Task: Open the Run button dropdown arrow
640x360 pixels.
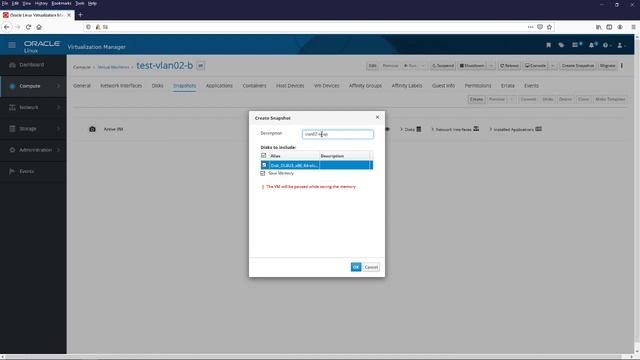Action: point(423,66)
